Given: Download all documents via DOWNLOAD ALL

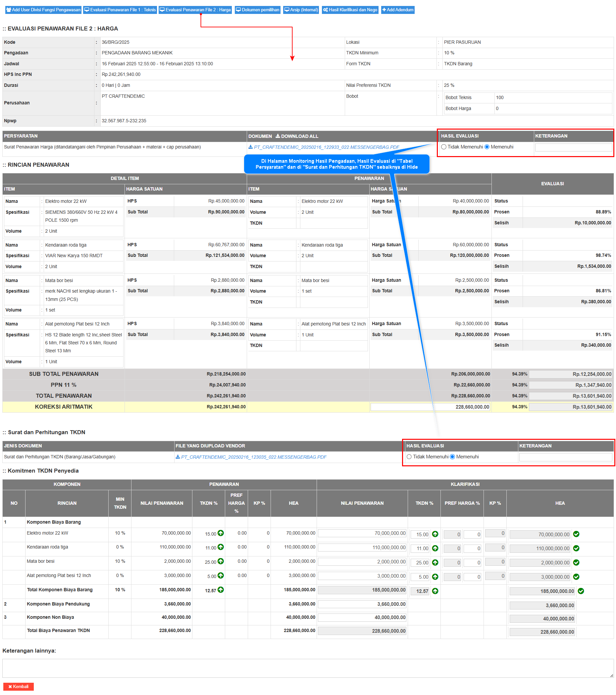Looking at the screenshot, I should [297, 136].
